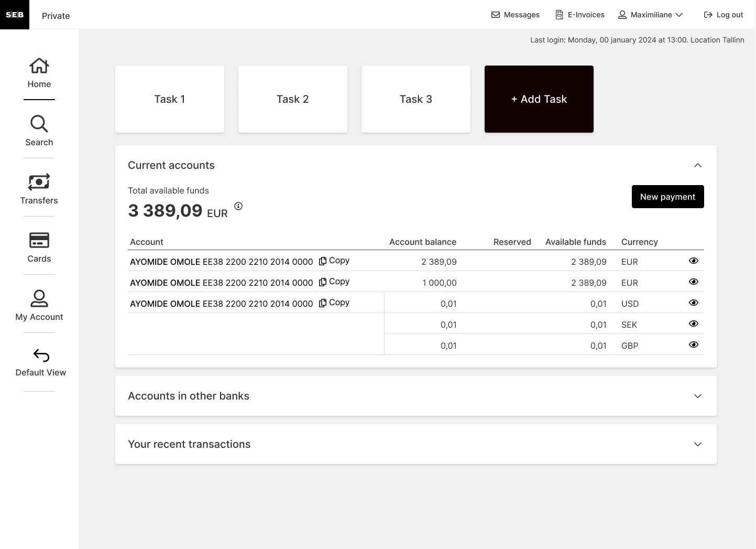Click the Last login information text
This screenshot has height=549, width=756.
pyautogui.click(x=637, y=40)
